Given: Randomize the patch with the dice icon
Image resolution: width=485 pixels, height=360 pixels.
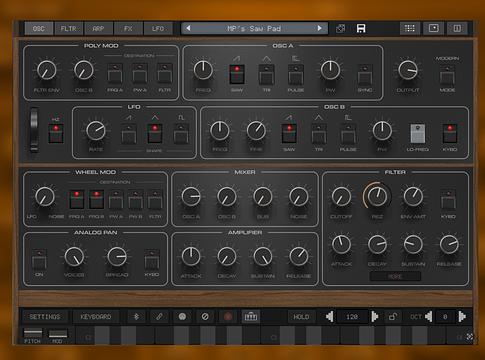Looking at the screenshot, I should [x=341, y=28].
